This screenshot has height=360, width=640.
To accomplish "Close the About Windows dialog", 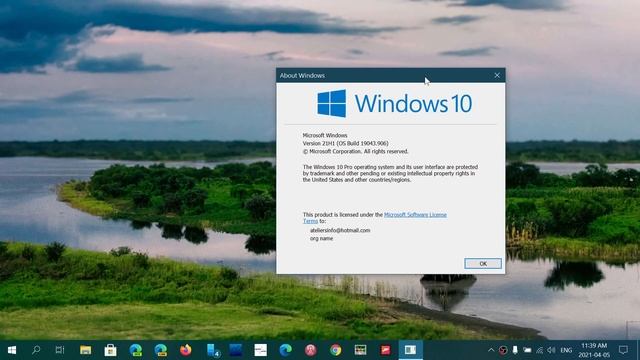I will click(497, 76).
